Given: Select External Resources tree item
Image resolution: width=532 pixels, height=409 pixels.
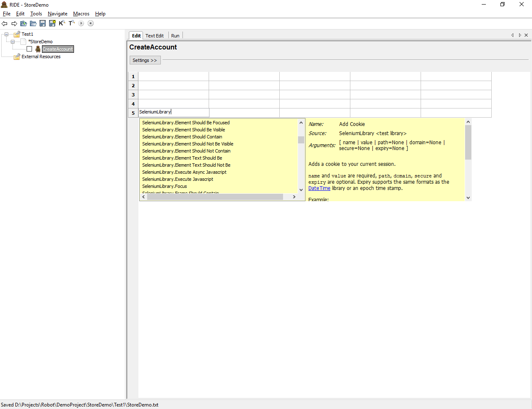Looking at the screenshot, I should pyautogui.click(x=41, y=57).
